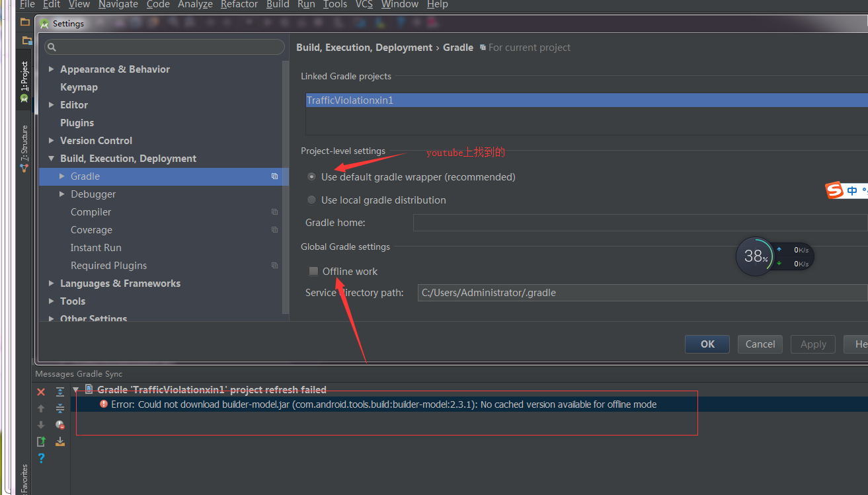This screenshot has width=868, height=495.
Task: Open the 1: Project side tab
Action: [x=24, y=81]
